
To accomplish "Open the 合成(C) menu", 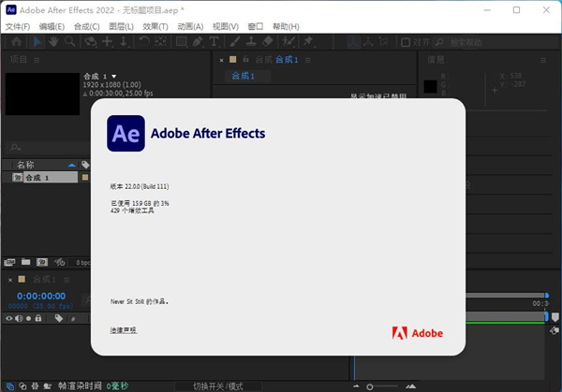I will point(86,26).
